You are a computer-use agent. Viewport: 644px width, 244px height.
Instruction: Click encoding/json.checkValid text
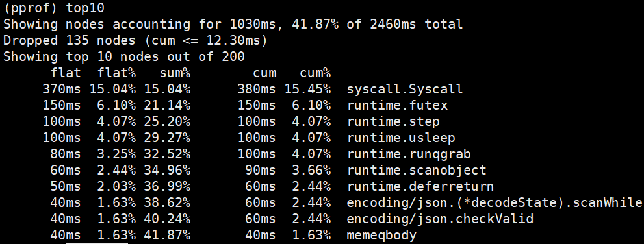click(440, 219)
